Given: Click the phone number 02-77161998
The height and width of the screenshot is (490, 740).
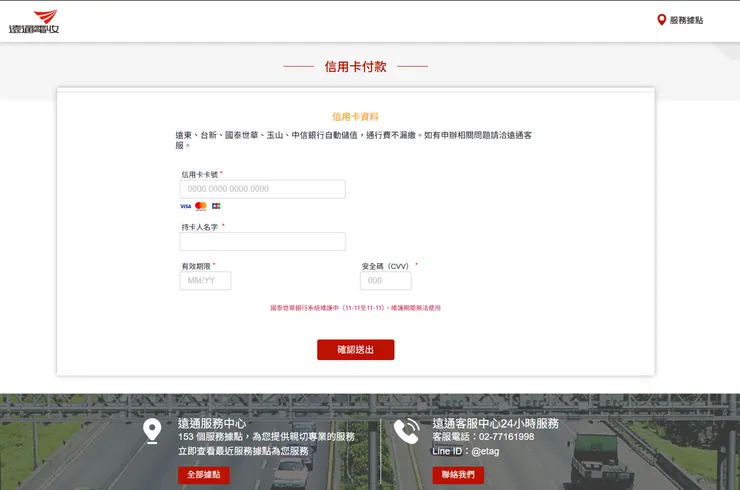Looking at the screenshot, I should [506, 437].
